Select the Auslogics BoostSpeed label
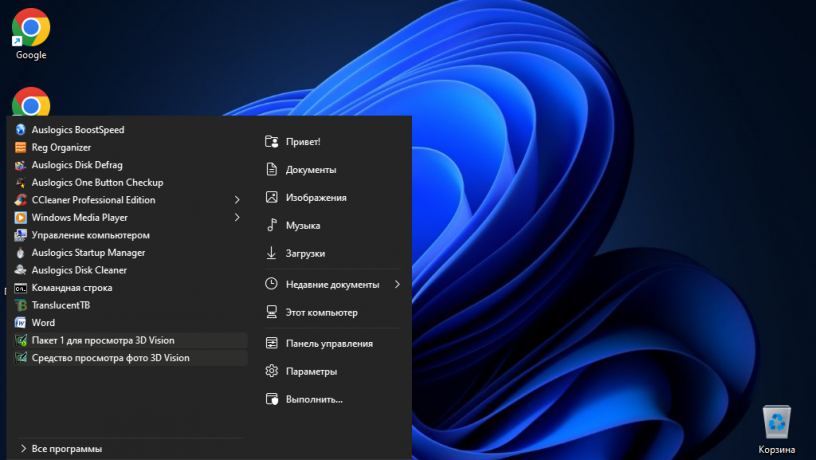The height and width of the screenshot is (460, 816). pos(78,130)
